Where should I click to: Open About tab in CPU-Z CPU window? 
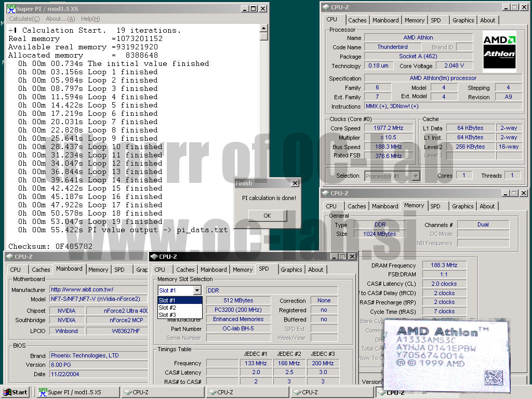click(487, 20)
